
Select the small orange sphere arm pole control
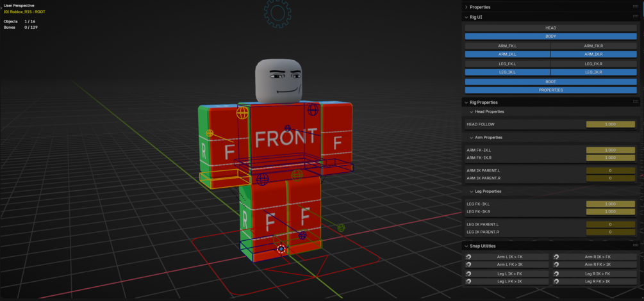point(210,133)
